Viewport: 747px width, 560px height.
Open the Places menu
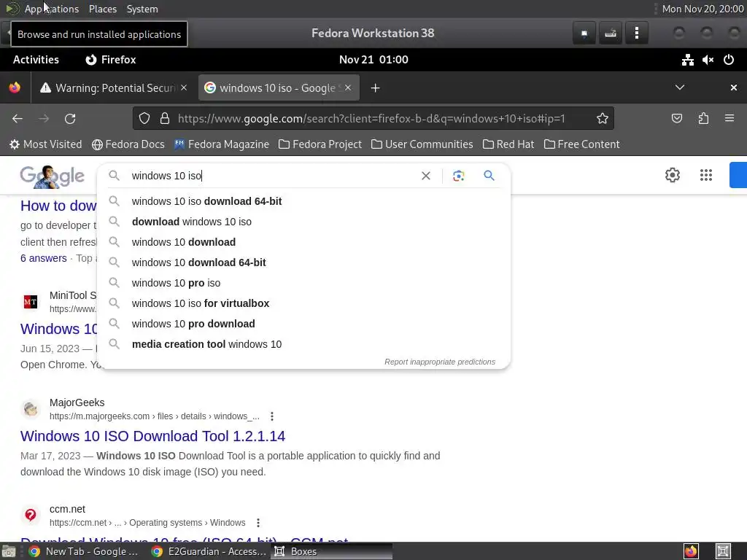103,9
